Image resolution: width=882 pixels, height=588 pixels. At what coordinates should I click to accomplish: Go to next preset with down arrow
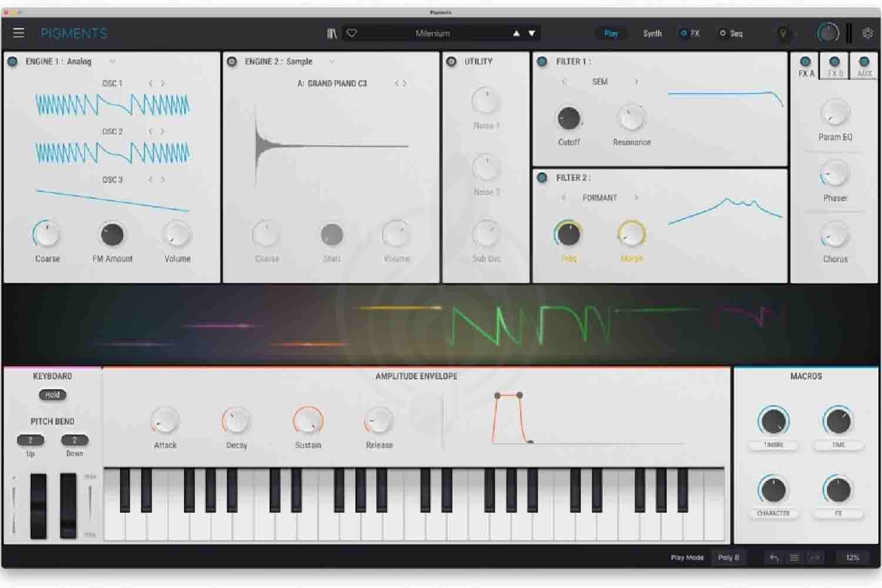532,34
